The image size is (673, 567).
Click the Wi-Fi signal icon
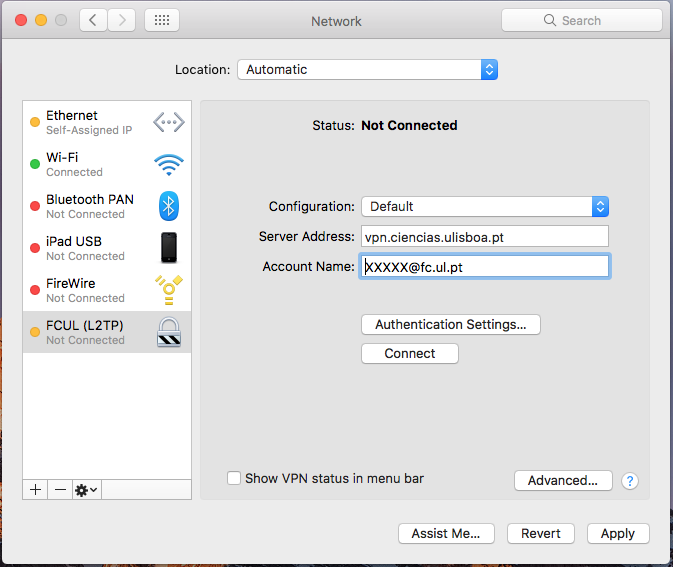tap(168, 164)
